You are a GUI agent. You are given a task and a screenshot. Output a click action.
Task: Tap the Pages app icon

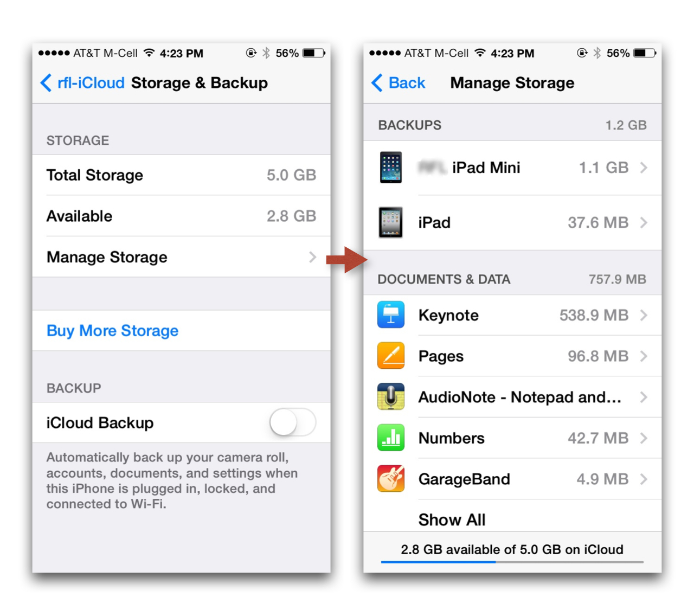[x=390, y=356]
